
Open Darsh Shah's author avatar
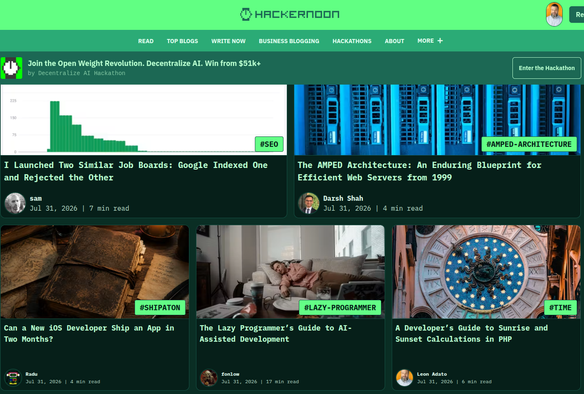click(x=308, y=203)
